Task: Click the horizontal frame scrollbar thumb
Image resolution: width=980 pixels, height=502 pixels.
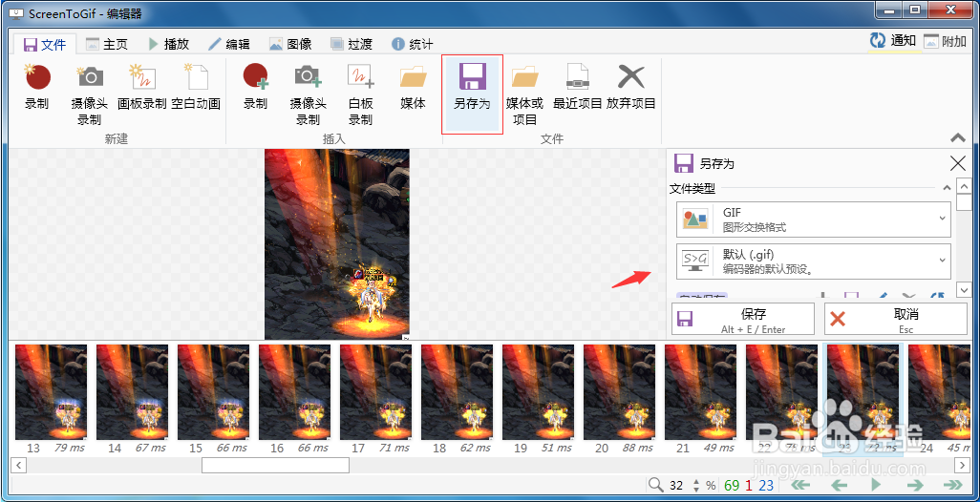Action: pos(275,465)
